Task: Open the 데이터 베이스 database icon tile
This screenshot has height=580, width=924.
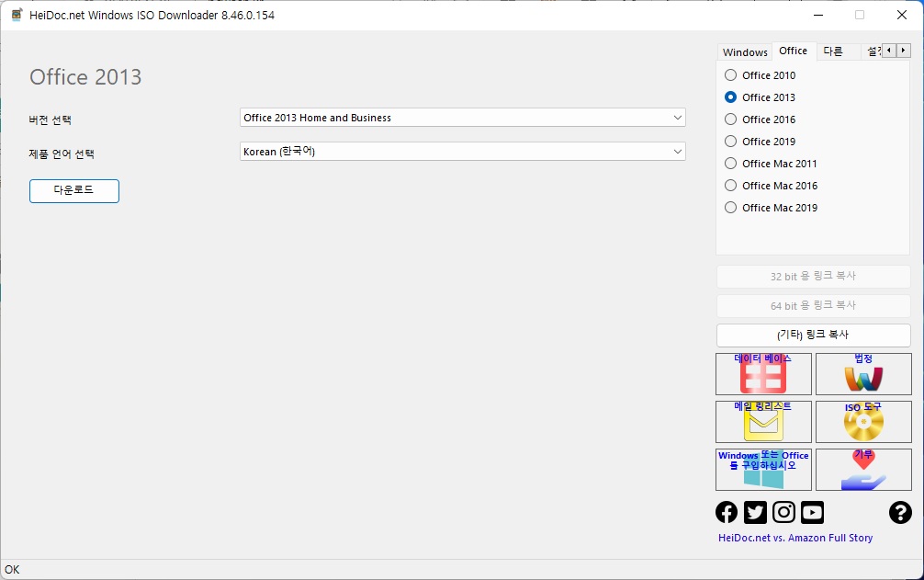Action: click(763, 374)
